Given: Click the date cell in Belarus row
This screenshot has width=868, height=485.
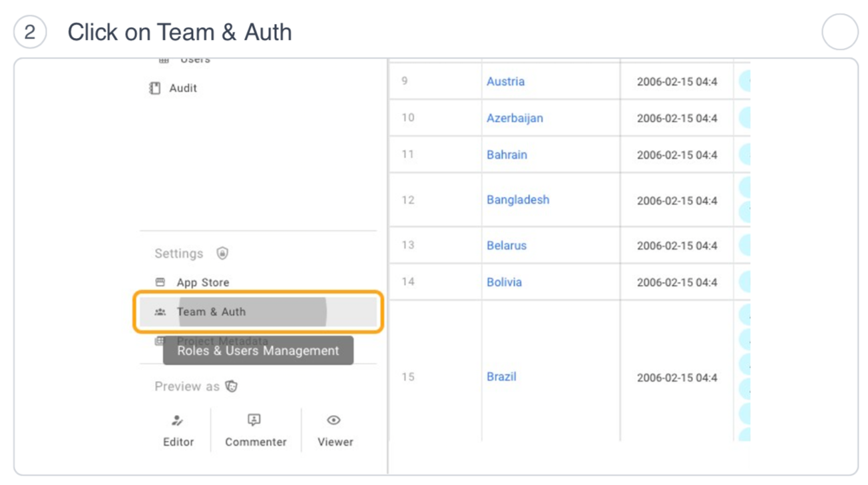Looking at the screenshot, I should coord(677,246).
